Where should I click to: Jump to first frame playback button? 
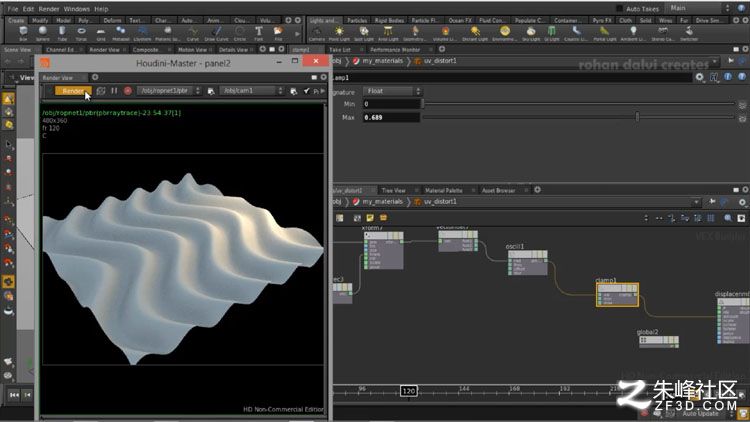[x=14, y=395]
